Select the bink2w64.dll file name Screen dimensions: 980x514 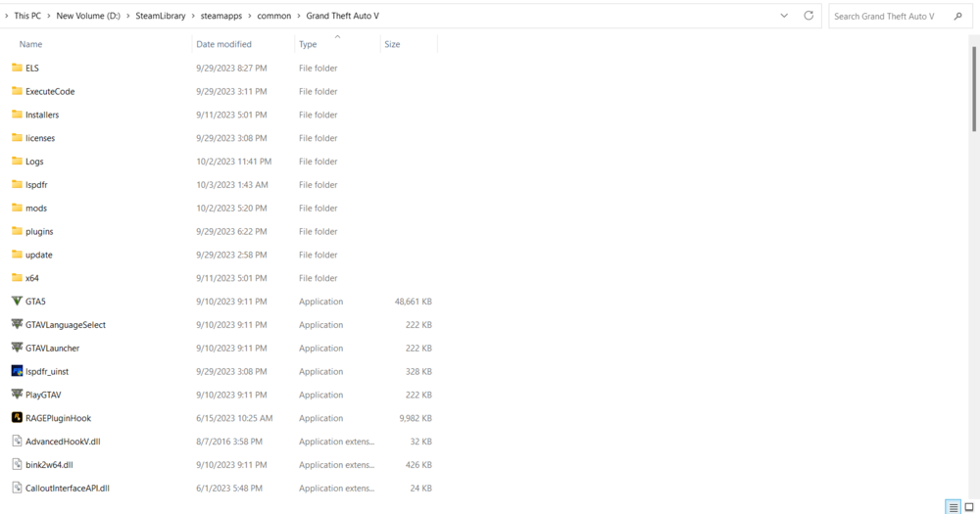pos(49,465)
